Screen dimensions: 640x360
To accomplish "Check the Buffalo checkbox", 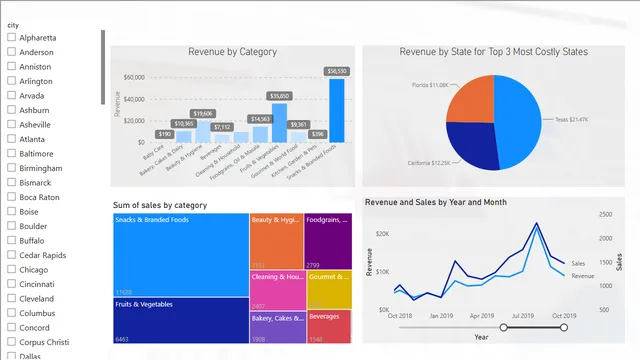I will pyautogui.click(x=11, y=240).
